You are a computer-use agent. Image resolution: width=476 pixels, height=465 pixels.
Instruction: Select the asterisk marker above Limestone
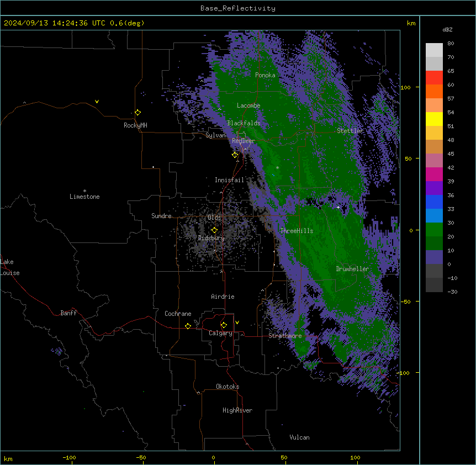pyautogui.click(x=84, y=191)
